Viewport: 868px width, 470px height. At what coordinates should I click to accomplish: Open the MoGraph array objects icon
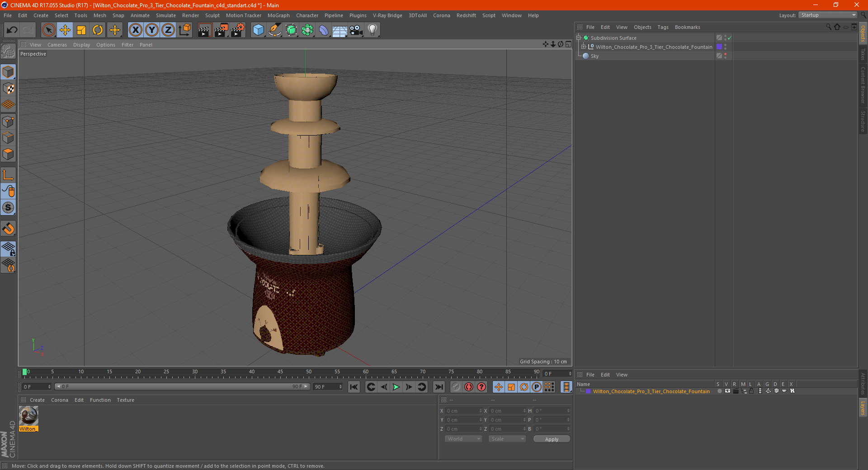[x=307, y=30]
